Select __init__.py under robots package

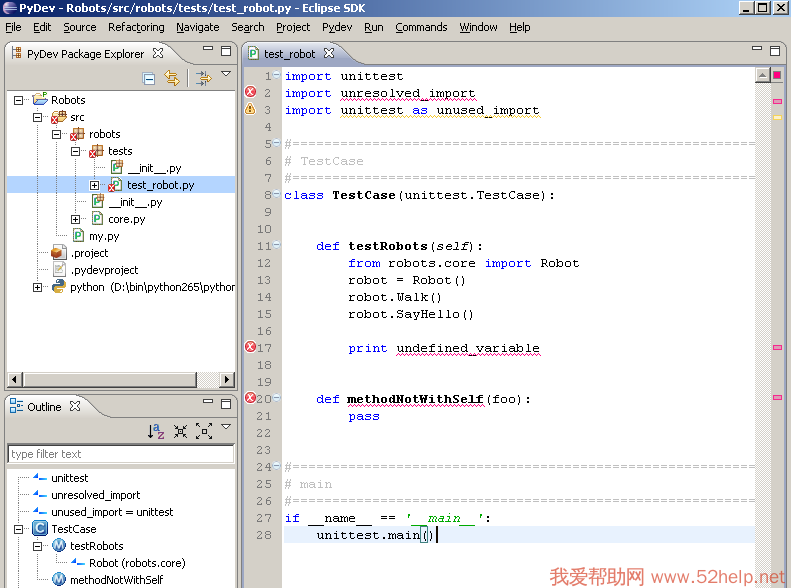pos(135,202)
